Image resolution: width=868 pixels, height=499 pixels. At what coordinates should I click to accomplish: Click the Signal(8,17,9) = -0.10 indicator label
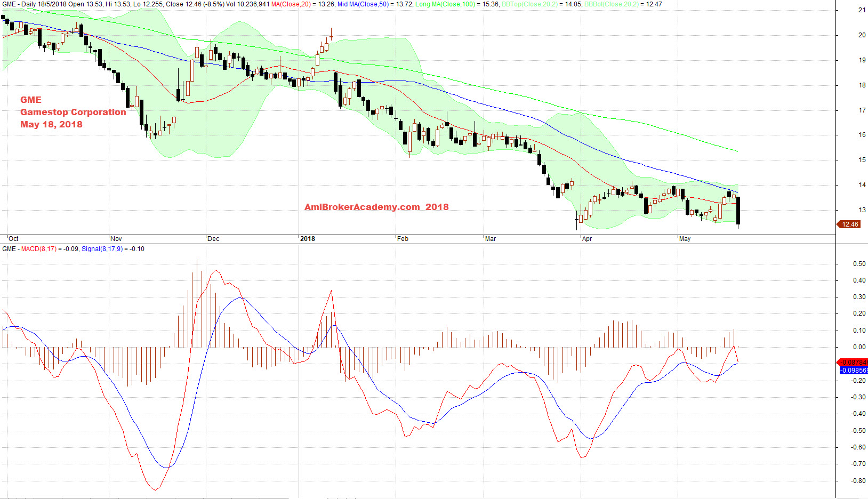click(x=113, y=249)
